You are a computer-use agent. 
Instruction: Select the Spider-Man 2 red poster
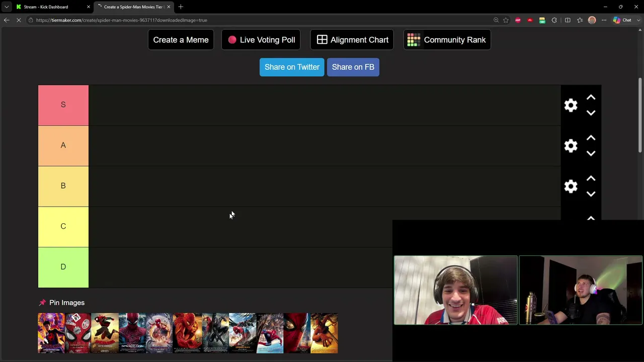click(x=187, y=333)
